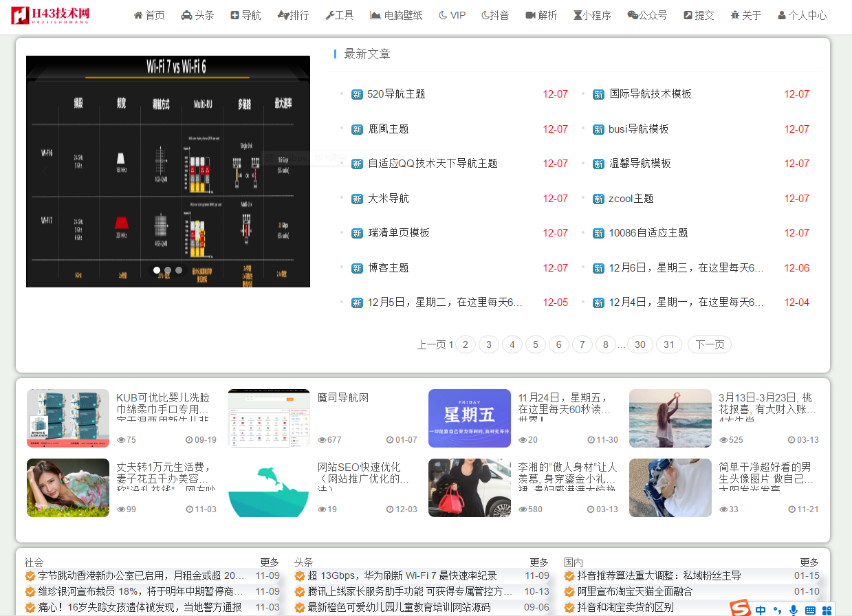Expand 更多 in the 社会 section
852x616 pixels.
pos(270,562)
